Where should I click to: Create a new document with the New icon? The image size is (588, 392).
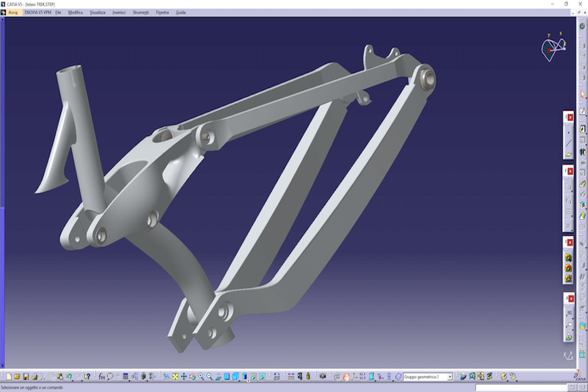(9, 377)
